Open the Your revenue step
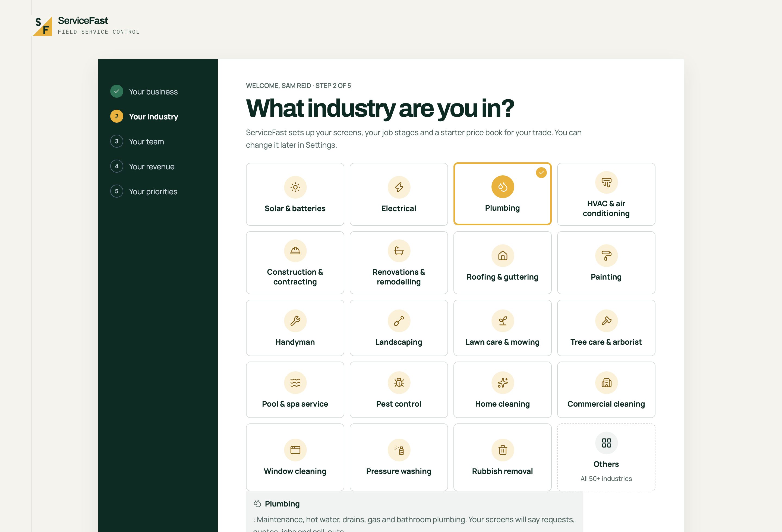782x532 pixels. coord(142,166)
